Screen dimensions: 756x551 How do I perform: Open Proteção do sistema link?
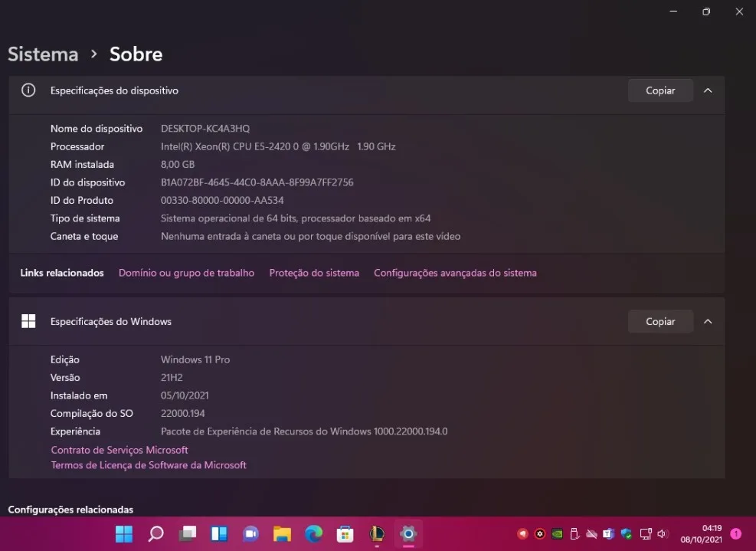click(314, 273)
